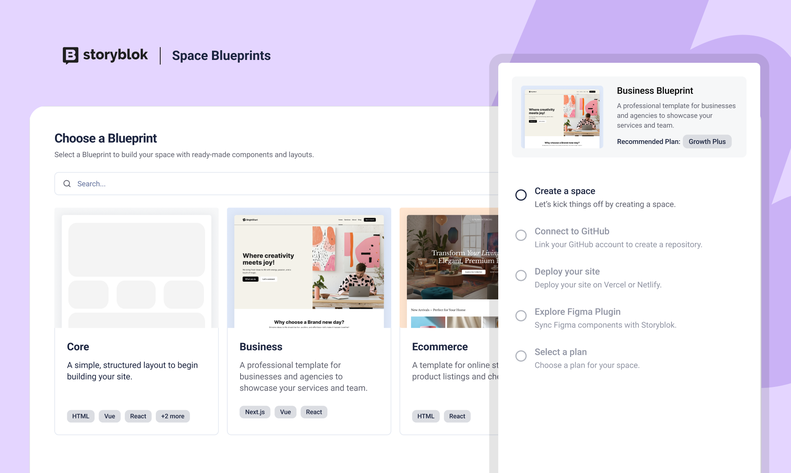Image resolution: width=791 pixels, height=473 pixels.
Task: Open the Business blueprint preview thumbnail
Action: 309,268
